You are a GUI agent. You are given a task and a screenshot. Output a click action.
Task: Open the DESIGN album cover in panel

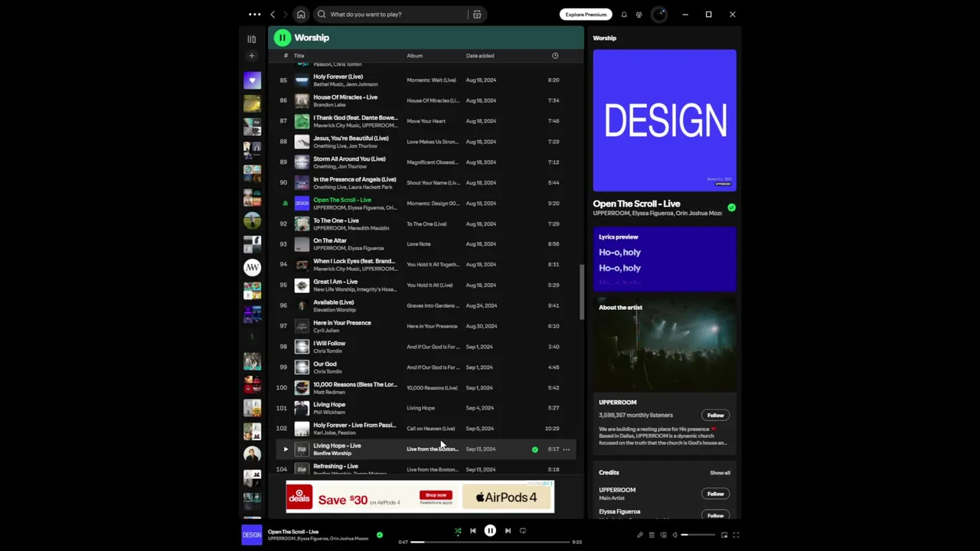coord(665,121)
